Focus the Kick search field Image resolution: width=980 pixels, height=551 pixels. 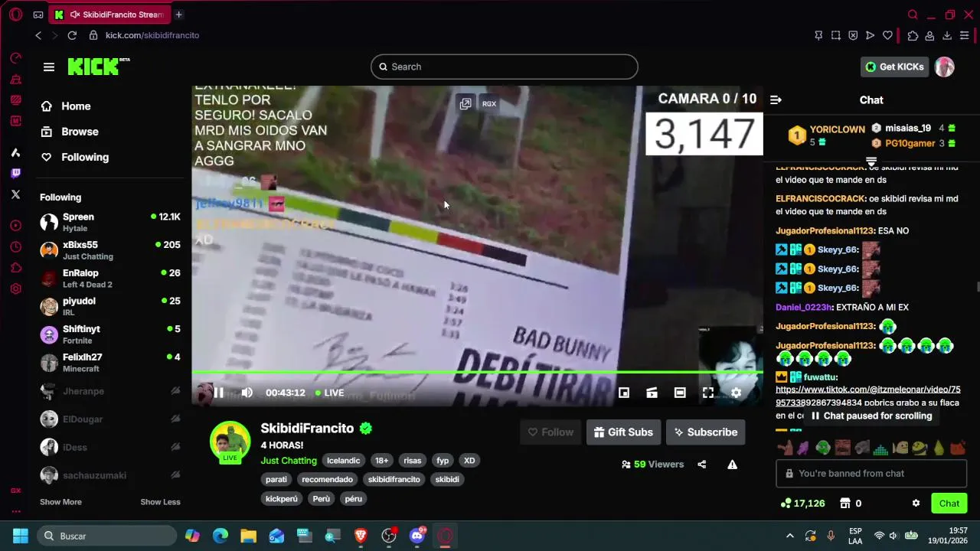504,67
